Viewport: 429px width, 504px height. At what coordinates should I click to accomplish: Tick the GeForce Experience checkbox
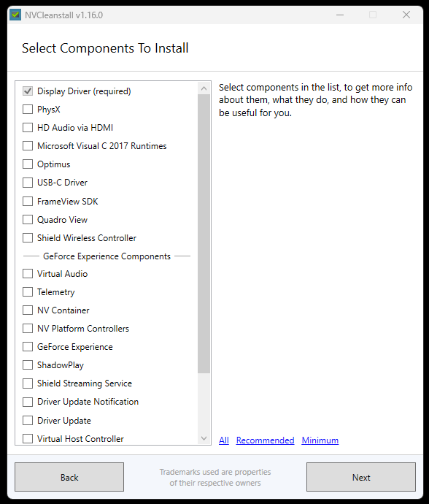28,347
